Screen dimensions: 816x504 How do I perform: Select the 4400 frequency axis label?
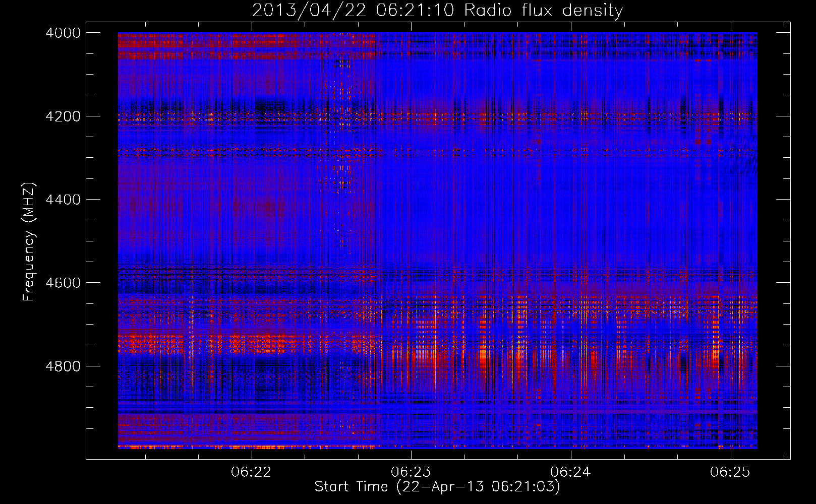point(63,200)
